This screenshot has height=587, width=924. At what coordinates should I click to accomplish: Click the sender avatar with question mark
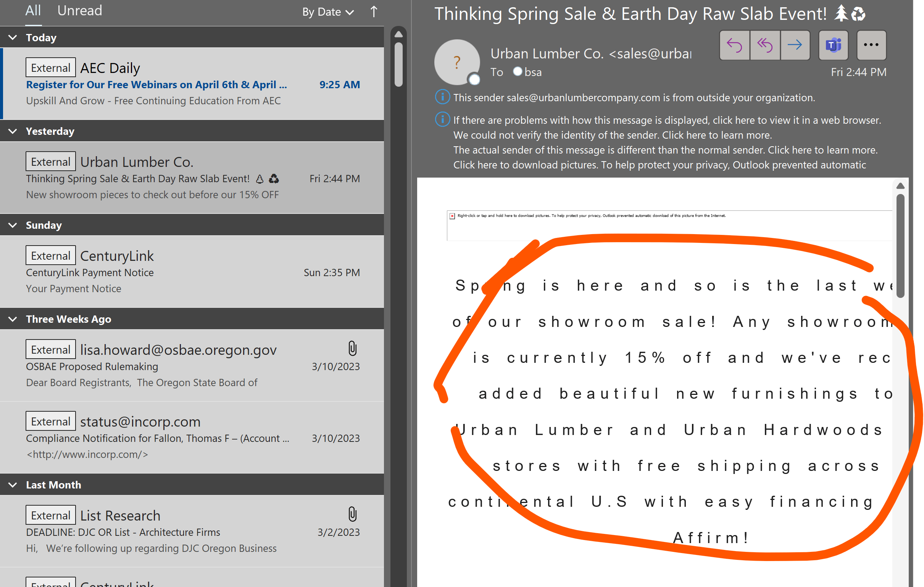click(x=456, y=62)
